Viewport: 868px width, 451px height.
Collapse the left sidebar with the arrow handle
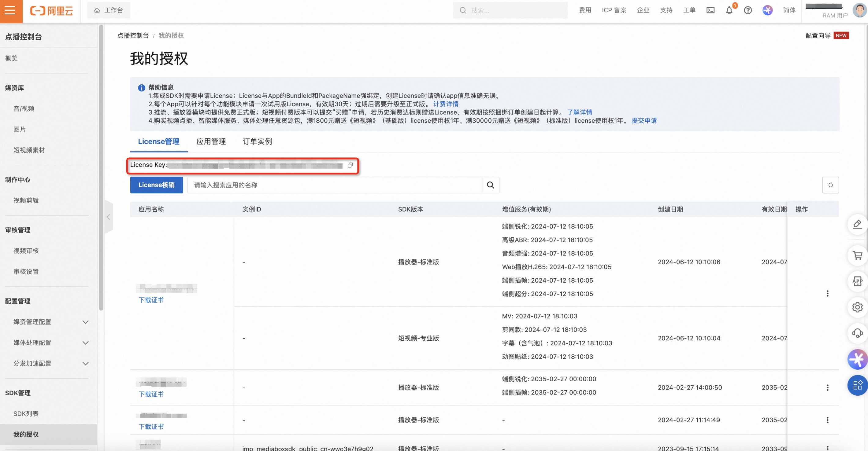tap(109, 217)
